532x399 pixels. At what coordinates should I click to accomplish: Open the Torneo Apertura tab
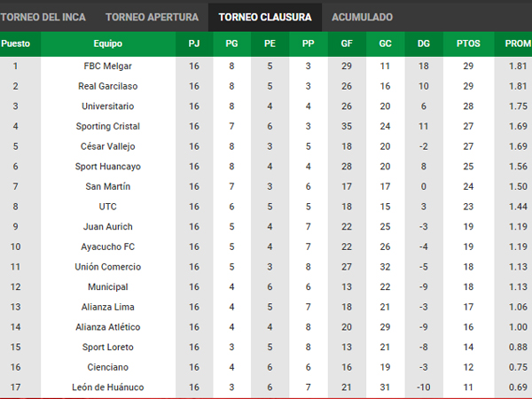[x=152, y=18]
